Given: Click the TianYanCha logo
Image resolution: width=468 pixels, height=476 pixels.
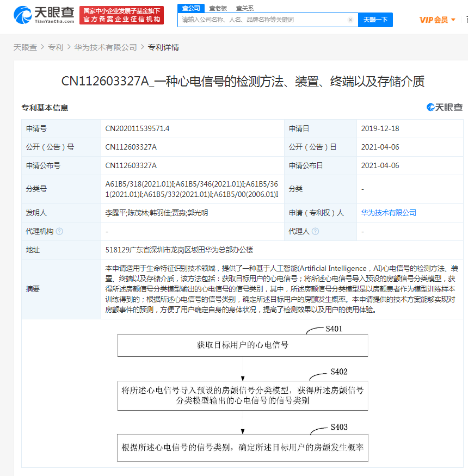Looking at the screenshot, I should 44,15.
